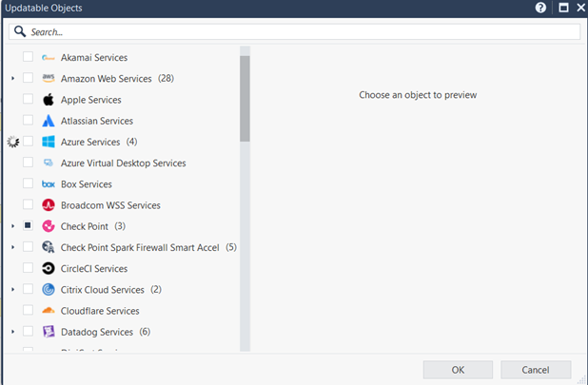
Task: Click the Azure Services Windows logo icon
Action: tap(49, 142)
